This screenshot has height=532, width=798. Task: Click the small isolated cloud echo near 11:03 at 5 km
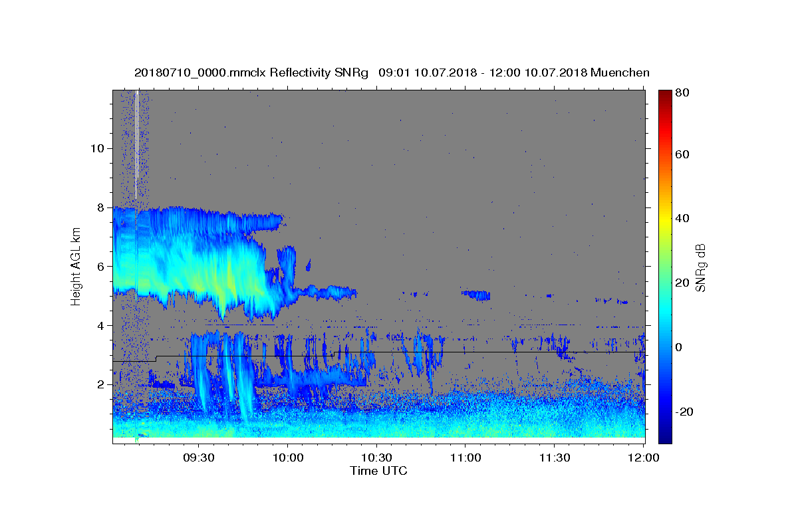[x=476, y=295]
